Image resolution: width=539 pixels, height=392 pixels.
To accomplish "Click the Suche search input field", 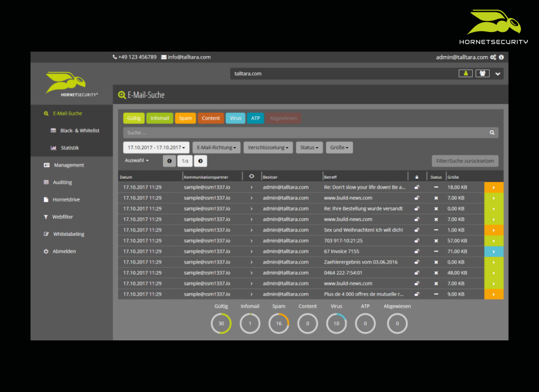I will pos(309,133).
